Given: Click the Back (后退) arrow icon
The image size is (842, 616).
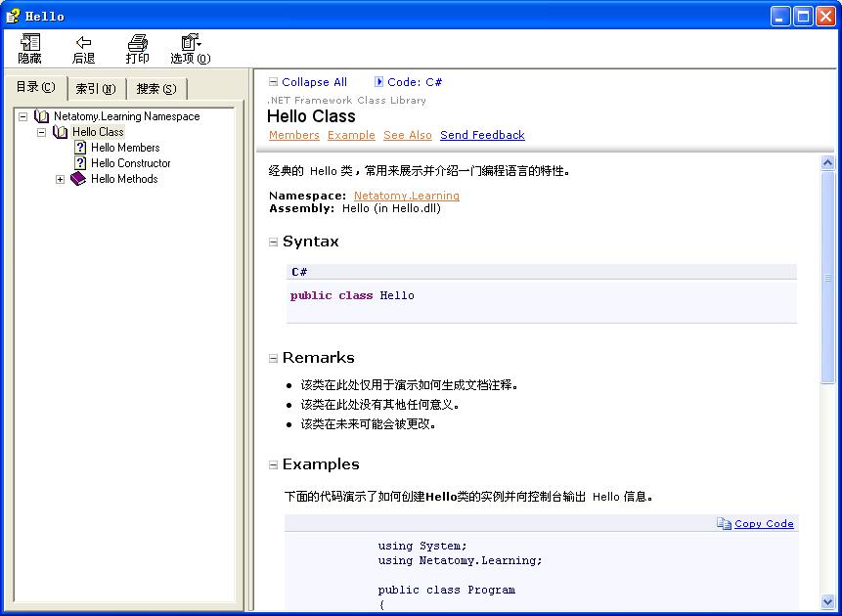Looking at the screenshot, I should point(84,43).
